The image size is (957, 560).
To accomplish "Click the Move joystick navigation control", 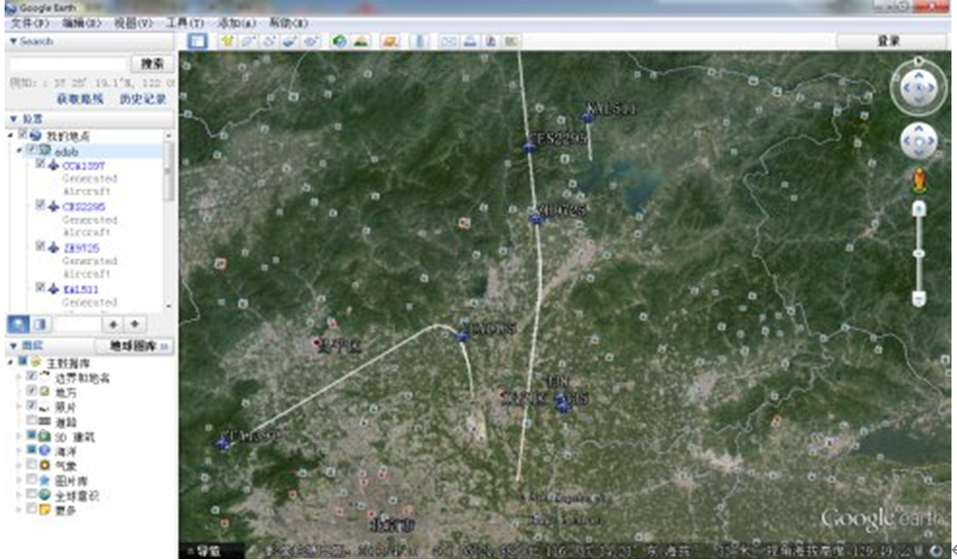I will [x=919, y=140].
